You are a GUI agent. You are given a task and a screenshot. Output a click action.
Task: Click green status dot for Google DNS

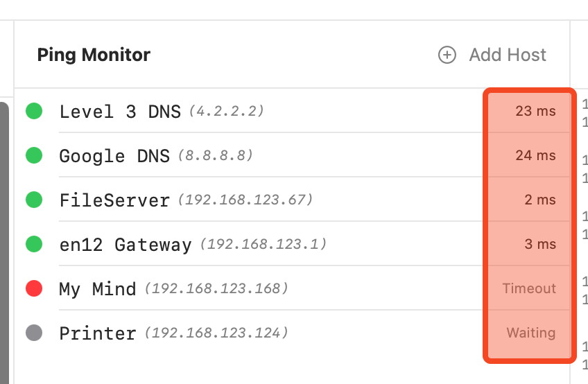pyautogui.click(x=34, y=155)
